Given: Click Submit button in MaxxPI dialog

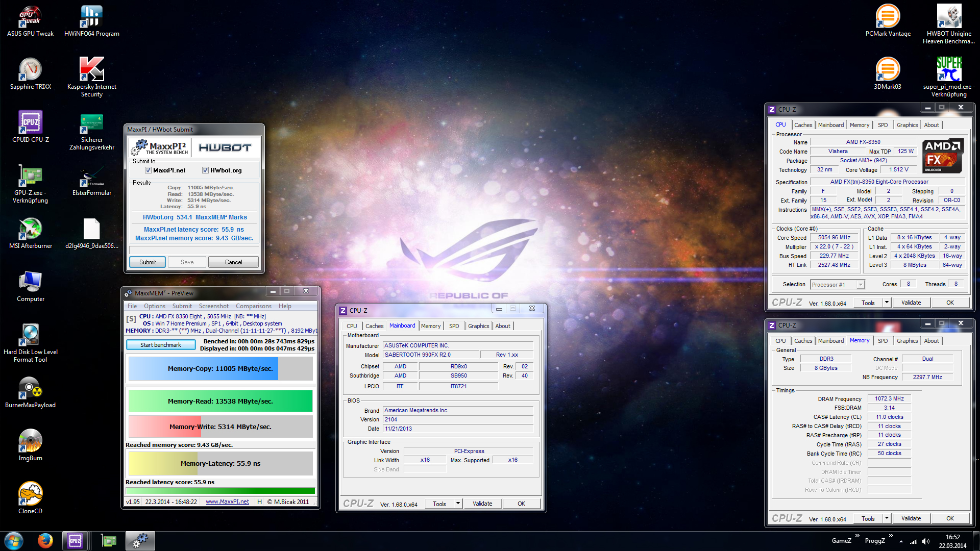Looking at the screenshot, I should coord(148,262).
